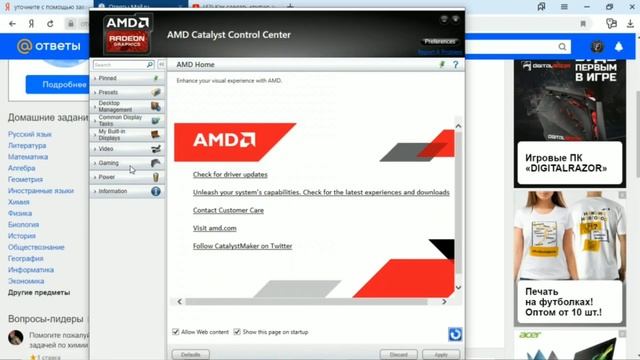Expand the Presets category
The width and height of the screenshot is (640, 360).
(x=127, y=92)
